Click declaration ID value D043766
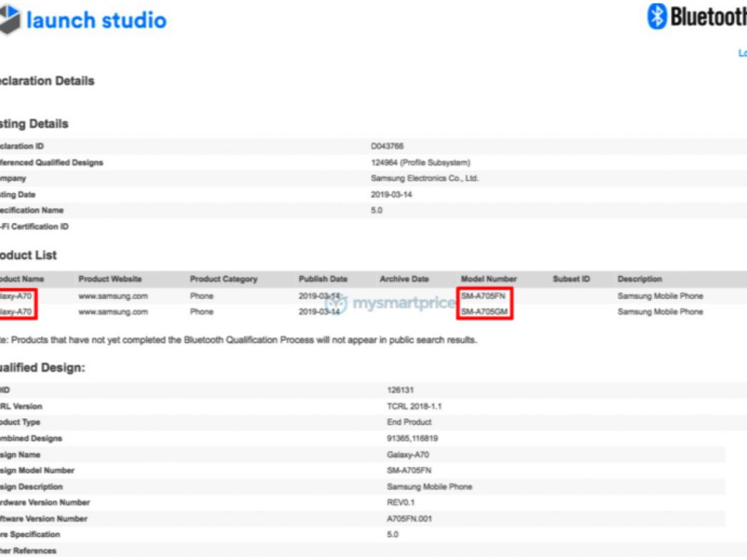 pos(386,147)
